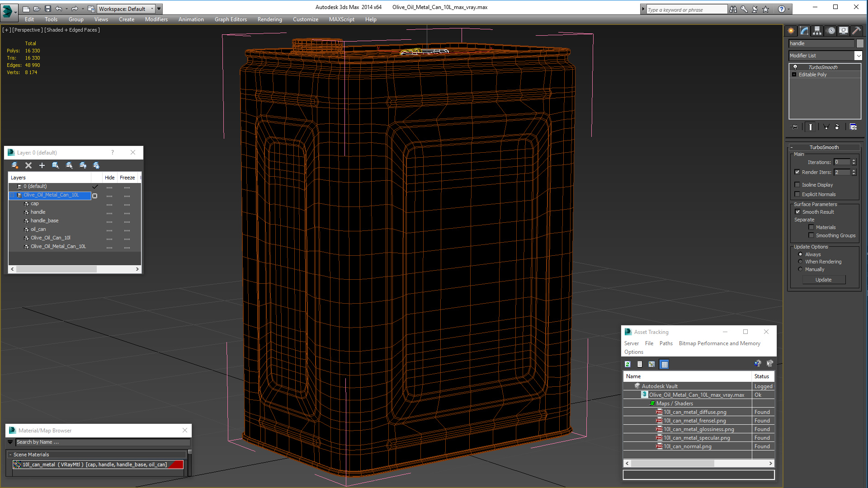Click Table View icon in the Asset Tracking window

click(664, 364)
